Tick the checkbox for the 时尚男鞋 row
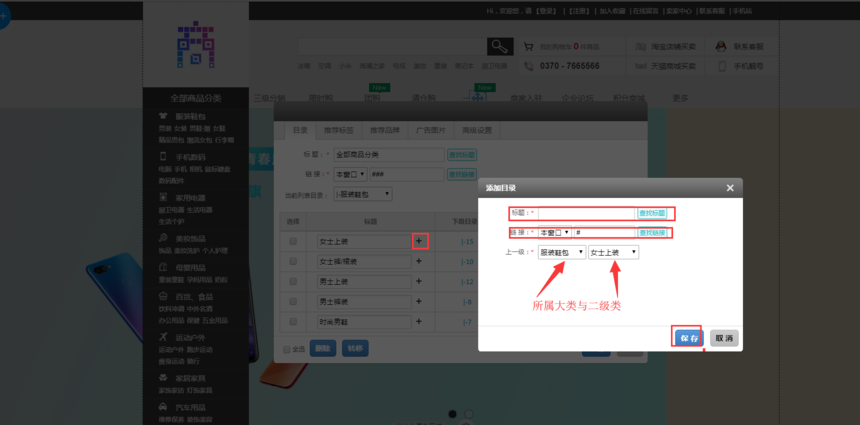 [293, 321]
